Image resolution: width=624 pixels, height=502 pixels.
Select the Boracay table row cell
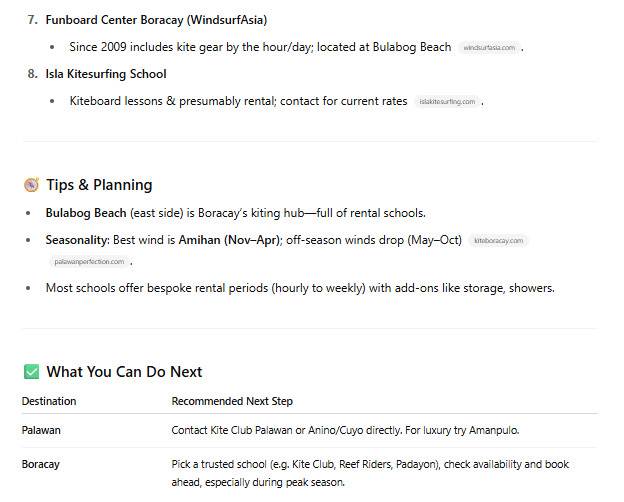(41, 465)
